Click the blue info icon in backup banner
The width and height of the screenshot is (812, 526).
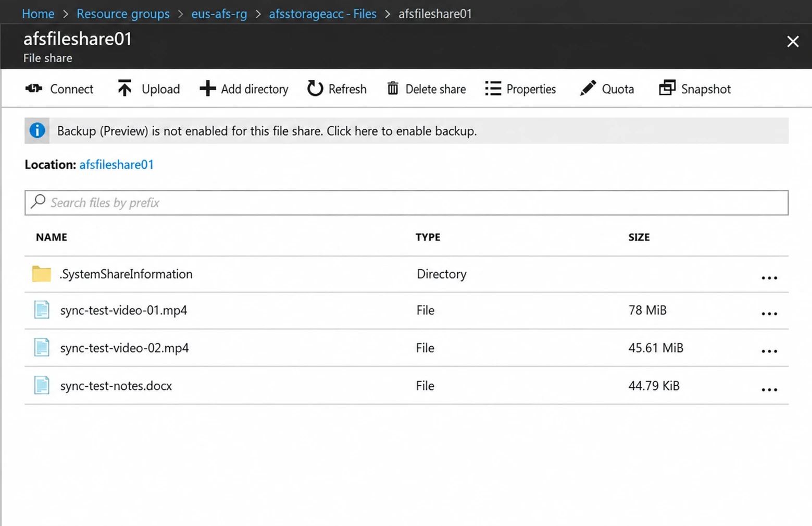click(37, 130)
